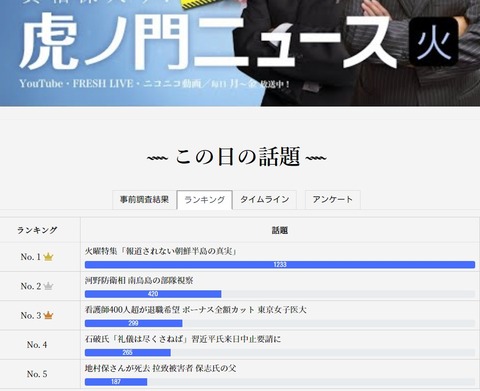Select topic 火曜特集「報道されない朝鮮半島の真実」
Screen dimensions: 480x391
tap(161, 251)
